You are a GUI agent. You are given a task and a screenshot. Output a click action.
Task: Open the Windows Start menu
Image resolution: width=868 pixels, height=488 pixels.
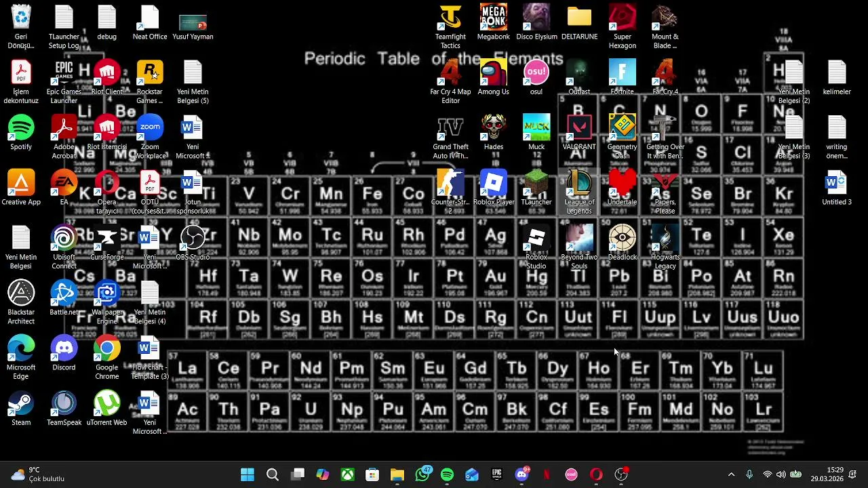pyautogui.click(x=248, y=474)
